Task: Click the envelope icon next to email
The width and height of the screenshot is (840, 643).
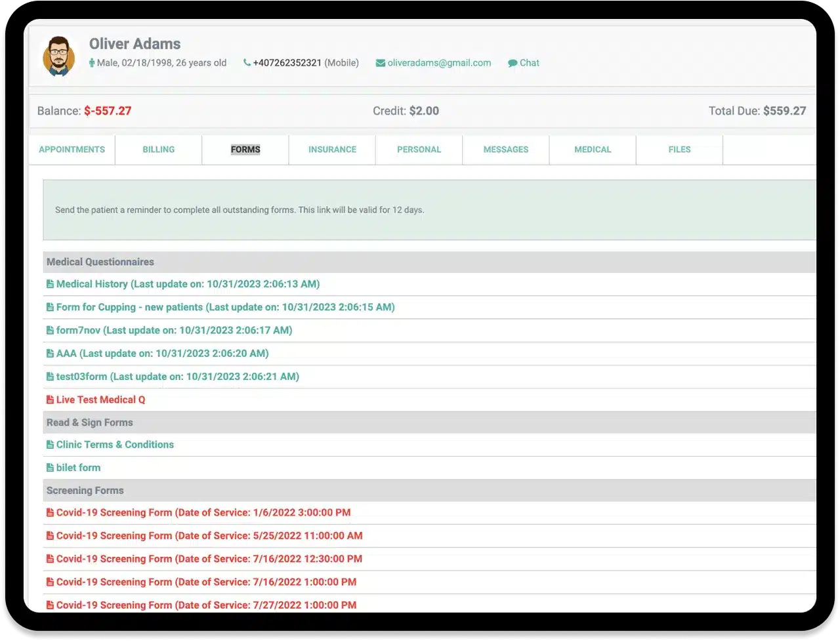Action: click(x=380, y=63)
